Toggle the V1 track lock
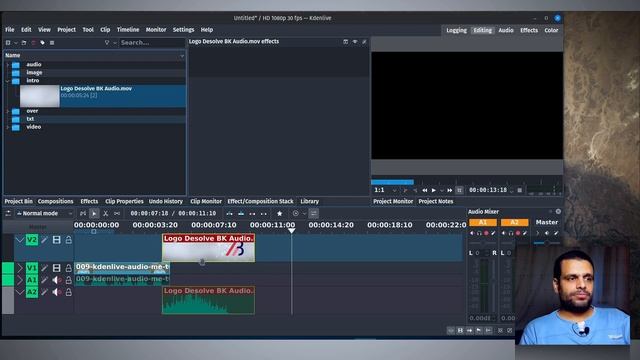640x360 pixels. 69,268
